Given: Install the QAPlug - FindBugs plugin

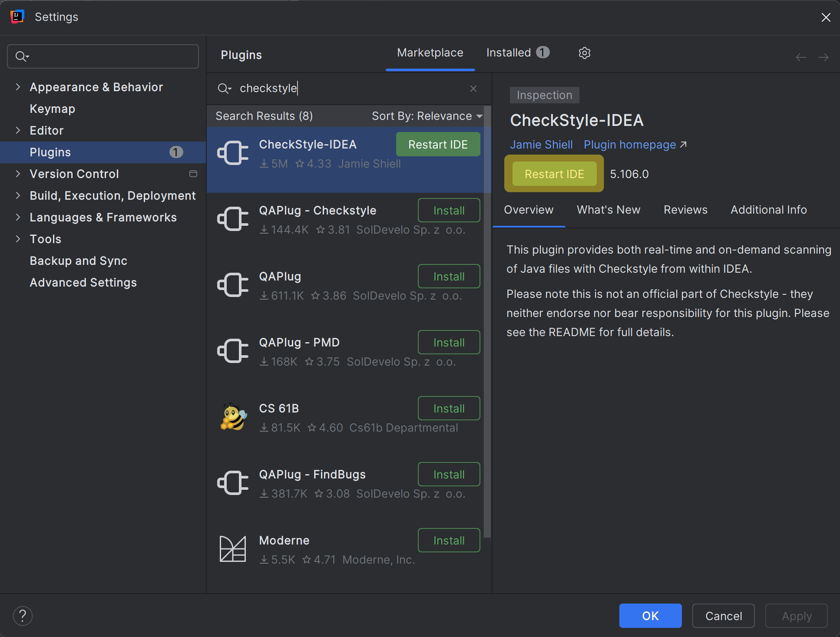Looking at the screenshot, I should [449, 475].
